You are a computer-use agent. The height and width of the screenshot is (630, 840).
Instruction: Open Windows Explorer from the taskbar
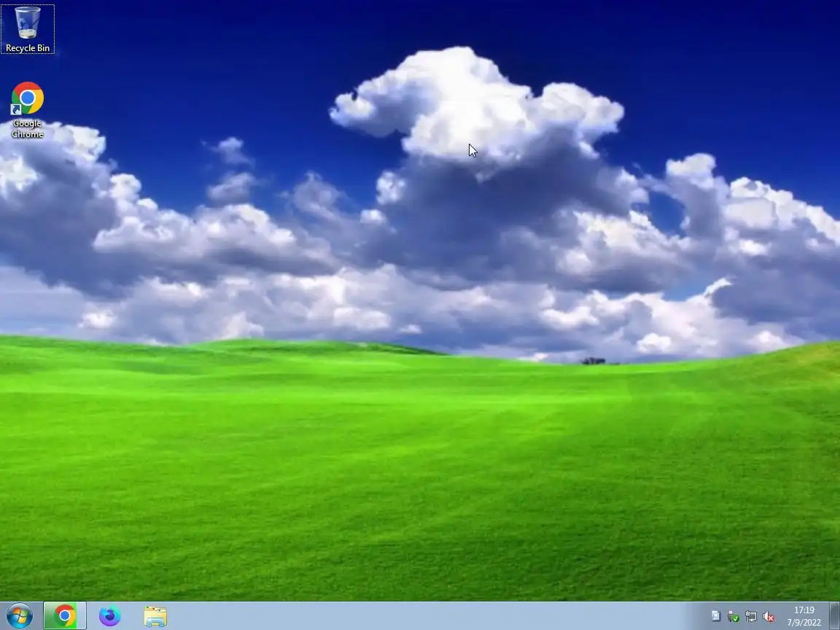[x=155, y=616]
